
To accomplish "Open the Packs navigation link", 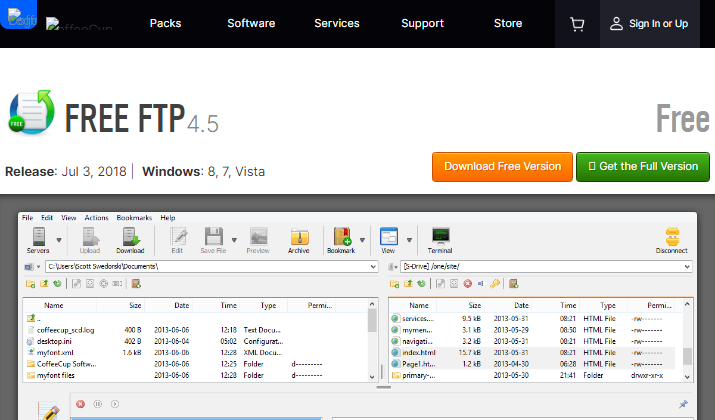I will point(166,23).
